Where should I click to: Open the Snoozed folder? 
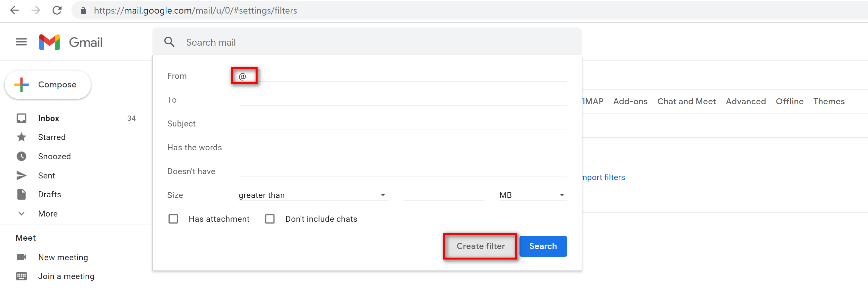click(54, 157)
